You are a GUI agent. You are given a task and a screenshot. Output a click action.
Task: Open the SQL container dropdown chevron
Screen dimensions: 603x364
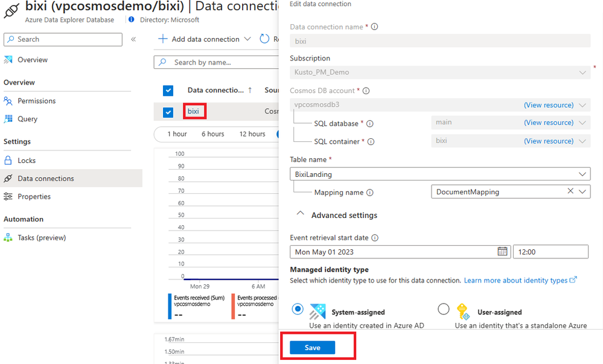[582, 141]
